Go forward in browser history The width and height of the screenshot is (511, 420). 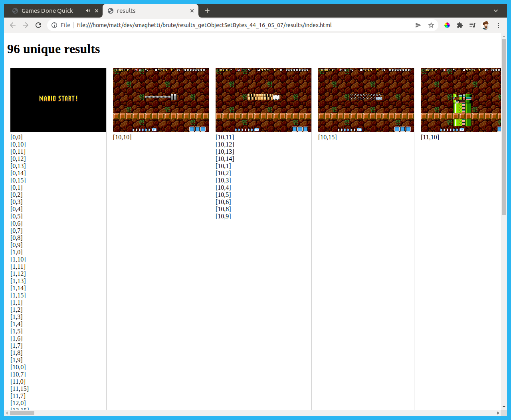click(26, 25)
